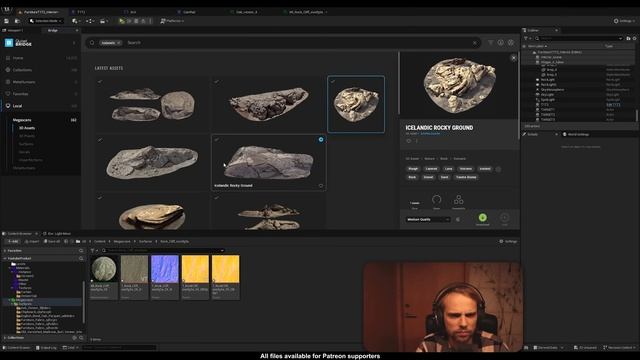
Task: Open the Platforms dropdown
Action: click(x=172, y=21)
